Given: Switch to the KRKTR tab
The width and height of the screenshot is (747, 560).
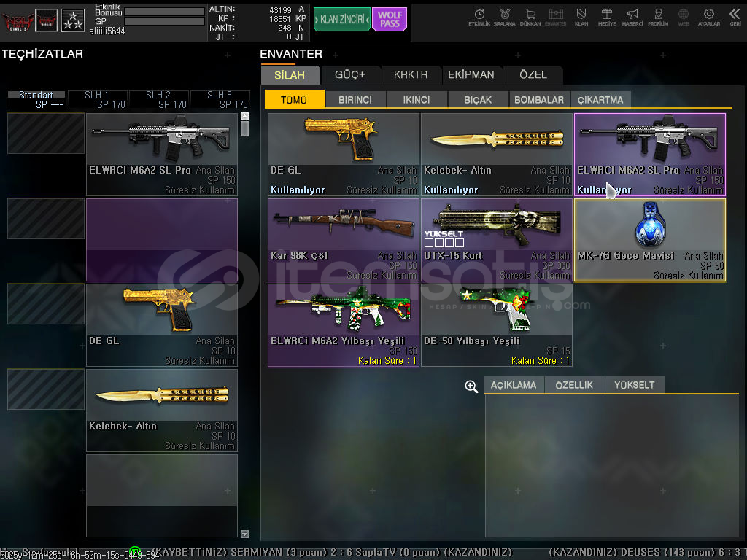Looking at the screenshot, I should [411, 75].
